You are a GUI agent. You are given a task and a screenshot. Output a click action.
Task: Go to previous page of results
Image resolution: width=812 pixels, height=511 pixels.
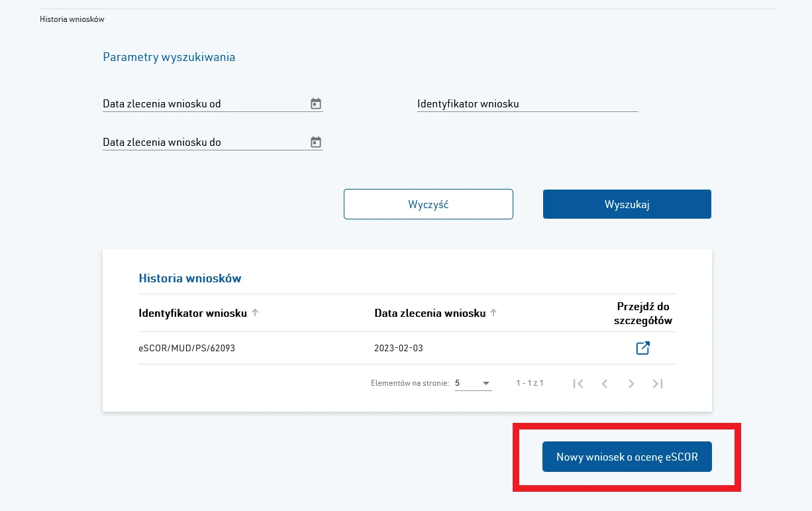point(605,383)
